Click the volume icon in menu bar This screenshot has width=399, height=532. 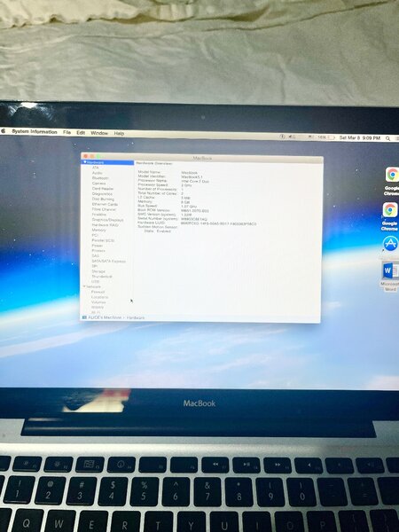(x=292, y=137)
